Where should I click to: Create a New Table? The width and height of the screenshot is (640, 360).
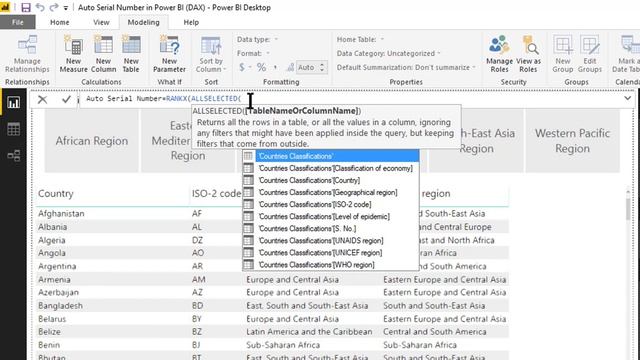tap(131, 54)
